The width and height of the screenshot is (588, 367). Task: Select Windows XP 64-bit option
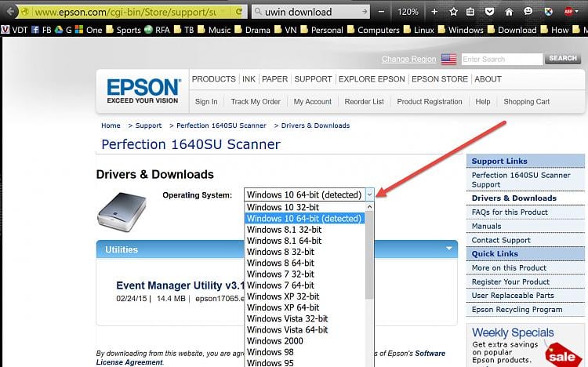tap(304, 307)
